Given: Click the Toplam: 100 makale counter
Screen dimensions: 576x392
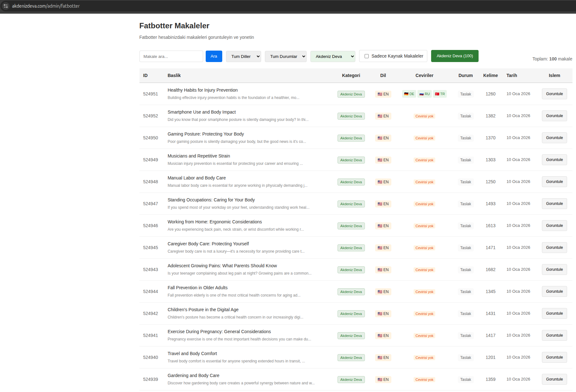Looking at the screenshot, I should [x=552, y=59].
